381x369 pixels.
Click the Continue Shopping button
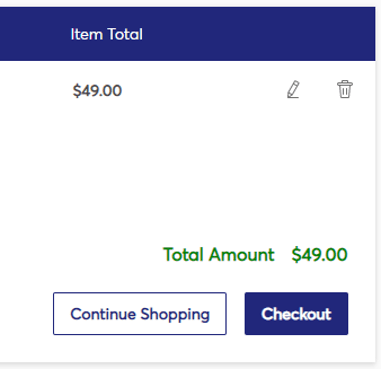(140, 314)
